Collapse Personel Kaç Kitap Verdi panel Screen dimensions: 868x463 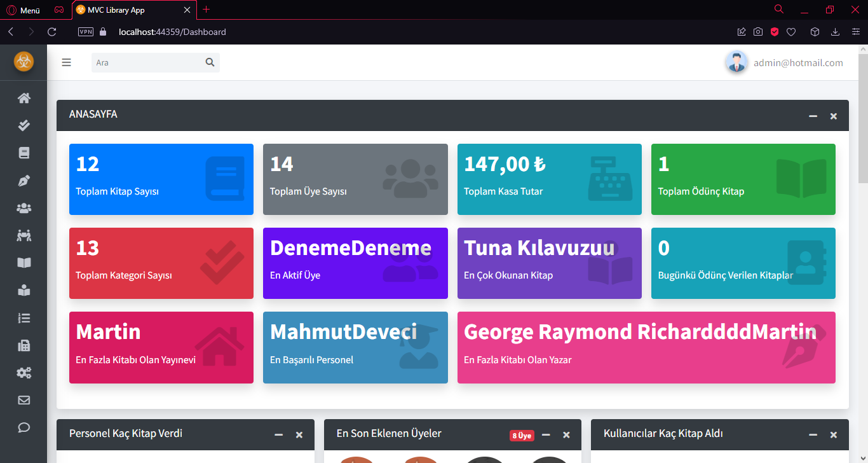point(278,434)
